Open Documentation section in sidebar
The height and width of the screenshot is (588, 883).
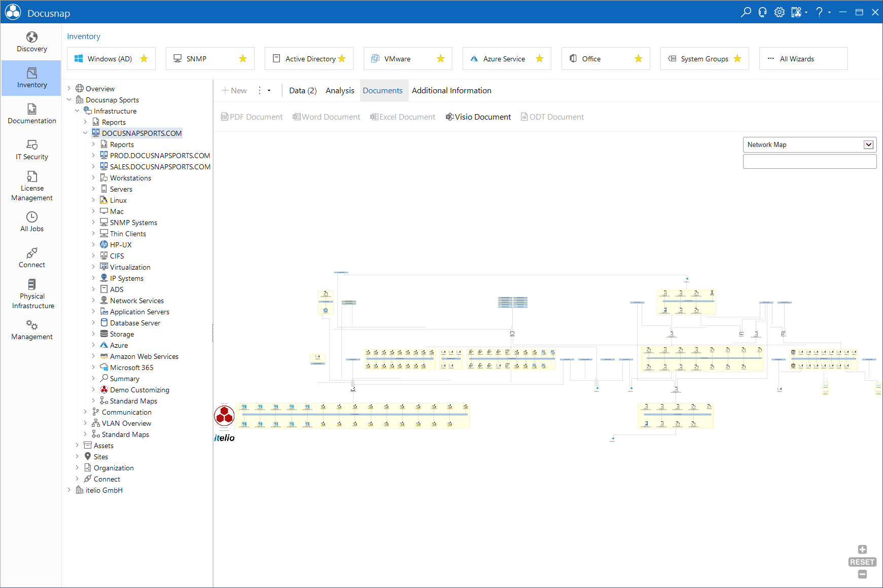pyautogui.click(x=31, y=114)
